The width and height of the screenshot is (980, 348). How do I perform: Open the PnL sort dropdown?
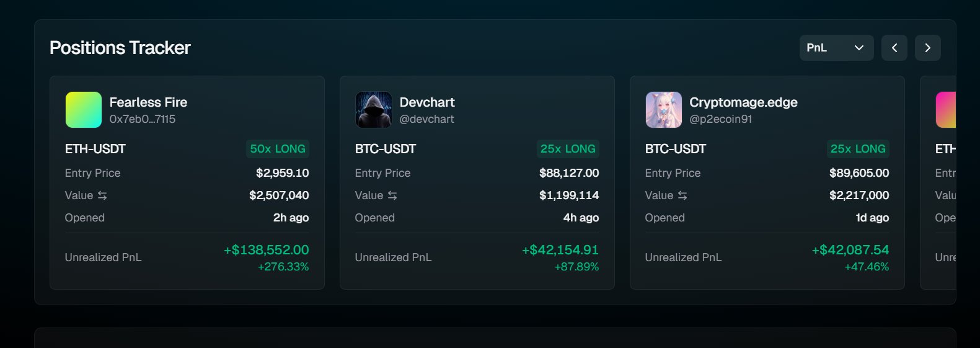pyautogui.click(x=836, y=48)
